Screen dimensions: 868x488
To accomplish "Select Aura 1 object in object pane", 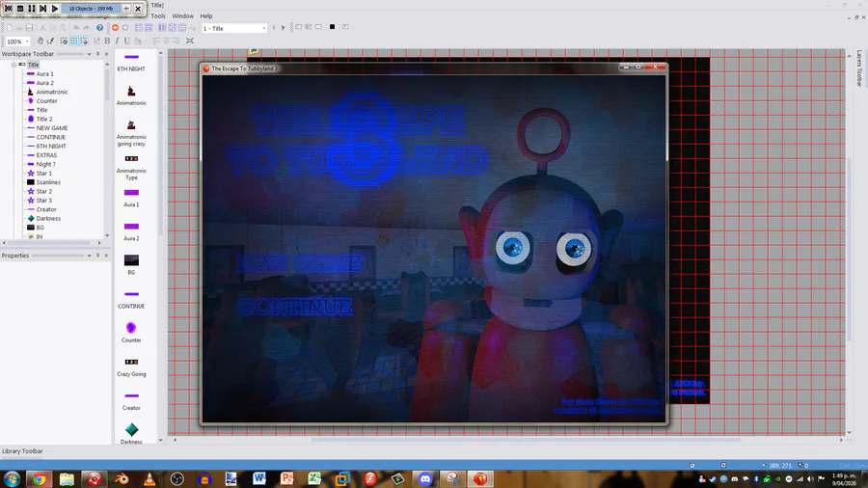I will tap(131, 197).
